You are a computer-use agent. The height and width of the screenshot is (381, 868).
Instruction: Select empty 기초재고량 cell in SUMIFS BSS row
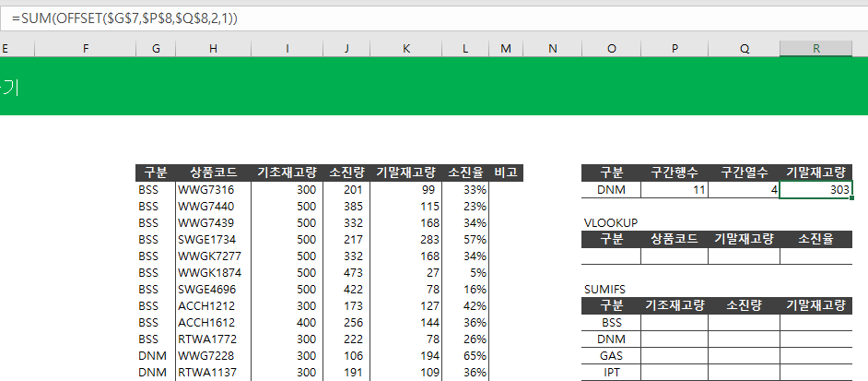point(674,322)
